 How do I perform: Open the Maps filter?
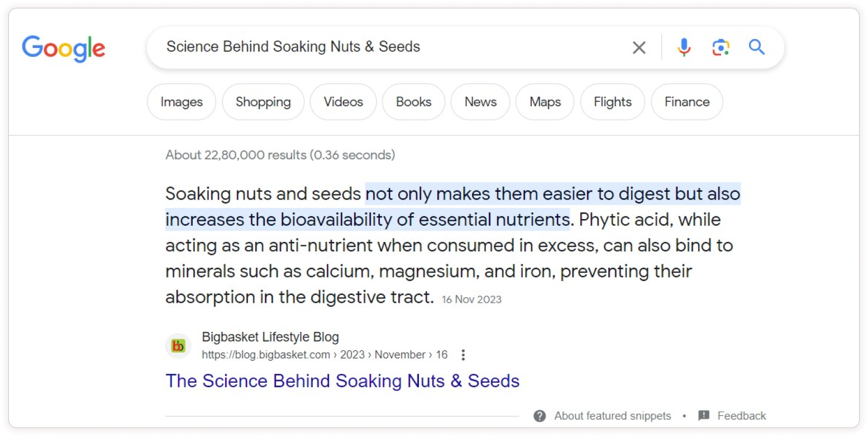click(545, 102)
